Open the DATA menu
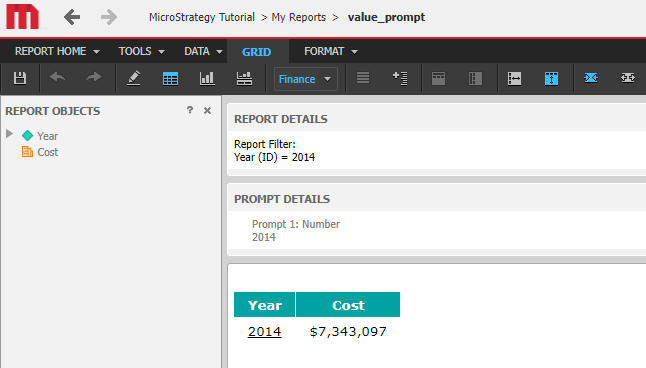The image size is (646, 368). pos(204,52)
